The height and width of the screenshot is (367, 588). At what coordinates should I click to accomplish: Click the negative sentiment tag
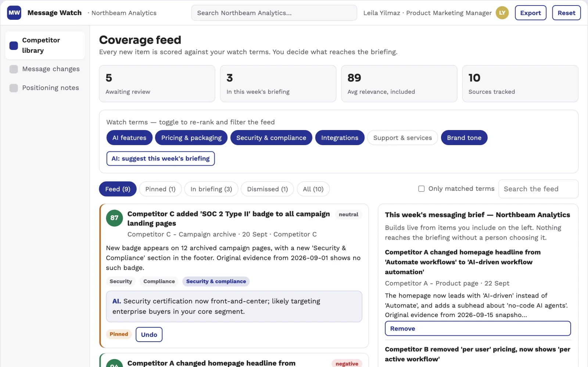point(347,364)
